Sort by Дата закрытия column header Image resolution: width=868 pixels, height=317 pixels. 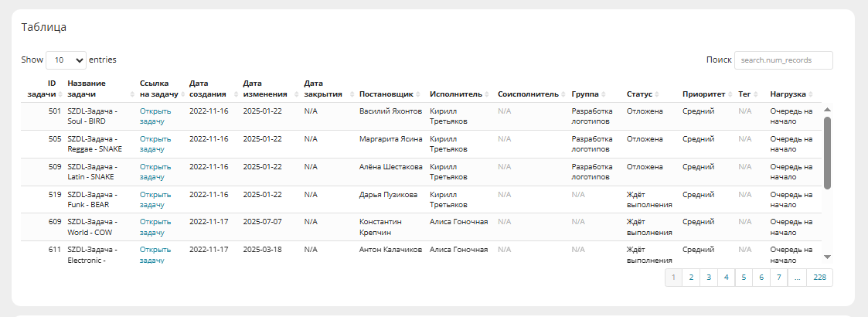tap(323, 89)
